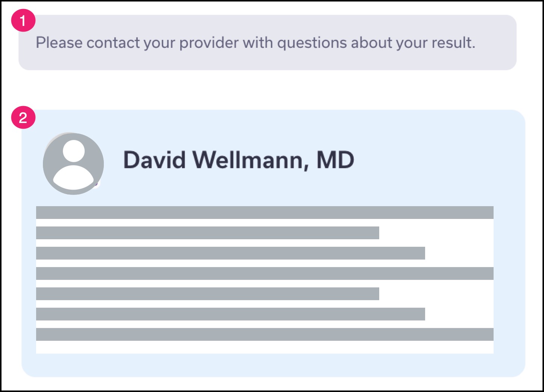The image size is (544, 392).
Task: Open the provider's profile avatar icon
Action: pos(73,164)
